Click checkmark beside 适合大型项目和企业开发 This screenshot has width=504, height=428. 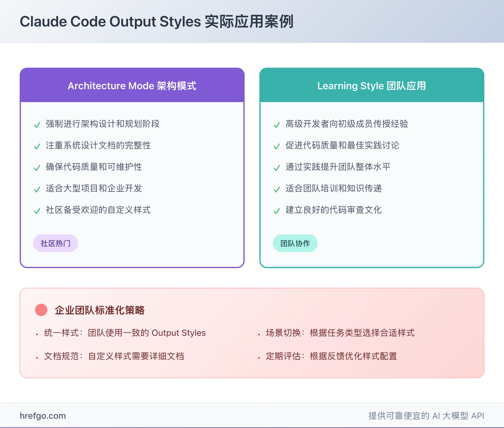pyautogui.click(x=37, y=189)
